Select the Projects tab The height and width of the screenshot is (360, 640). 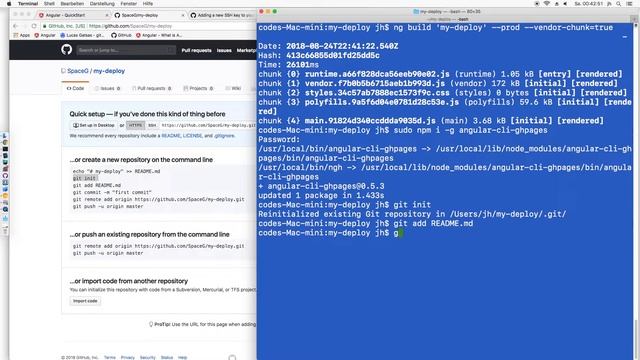[198, 88]
